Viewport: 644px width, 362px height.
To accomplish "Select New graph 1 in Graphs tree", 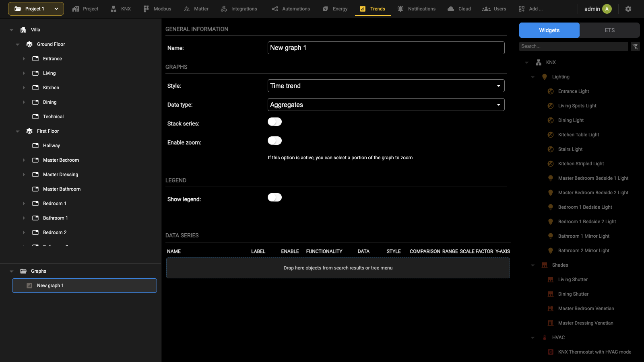I will point(85,286).
